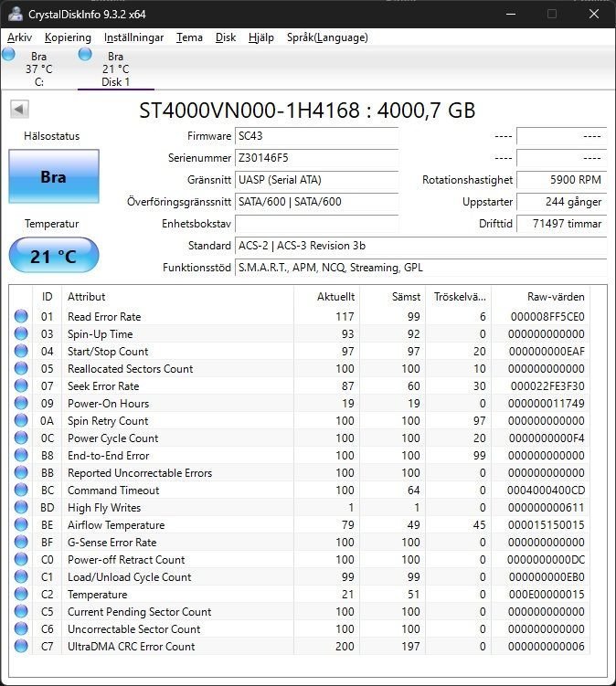Click the Firmware field showing SC43
The height and width of the screenshot is (686, 616).
pyautogui.click(x=316, y=136)
